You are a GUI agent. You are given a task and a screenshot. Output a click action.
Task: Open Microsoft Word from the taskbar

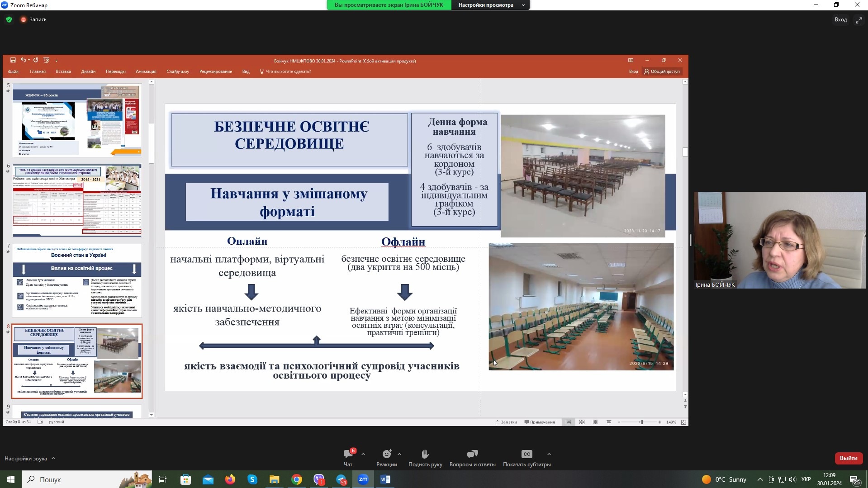pos(385,479)
